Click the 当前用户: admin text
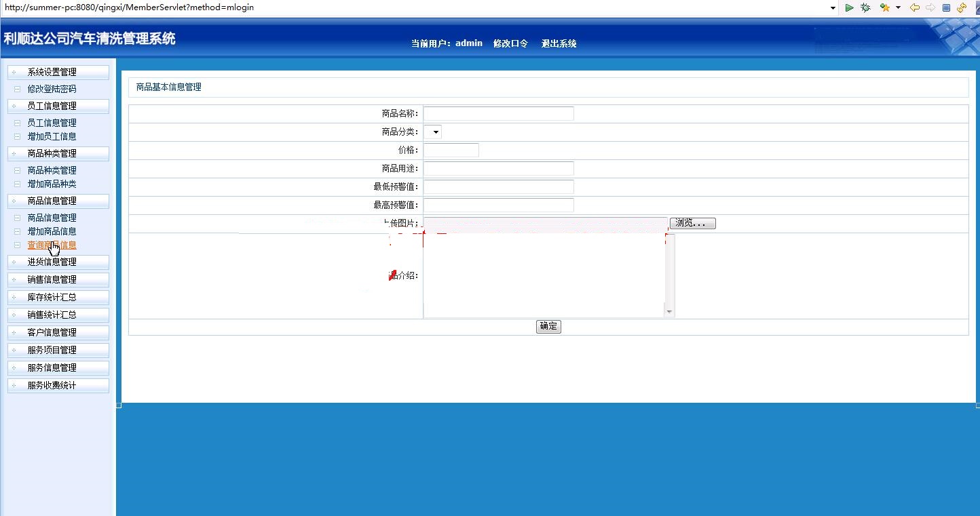 coord(447,43)
